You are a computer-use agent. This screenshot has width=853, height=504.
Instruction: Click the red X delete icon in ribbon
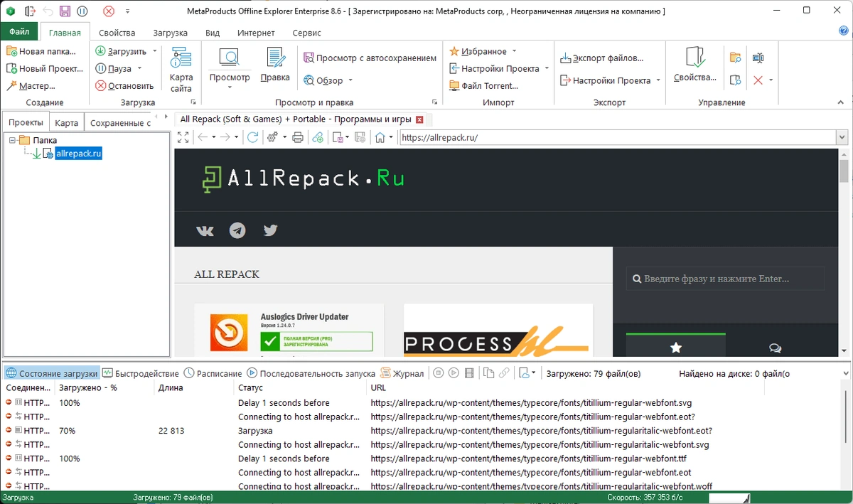tap(758, 80)
